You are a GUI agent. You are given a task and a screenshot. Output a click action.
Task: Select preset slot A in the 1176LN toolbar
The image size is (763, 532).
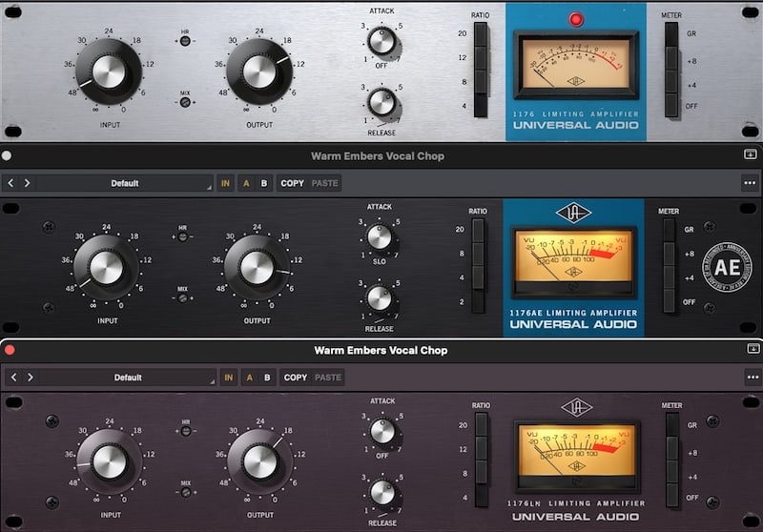pos(250,378)
